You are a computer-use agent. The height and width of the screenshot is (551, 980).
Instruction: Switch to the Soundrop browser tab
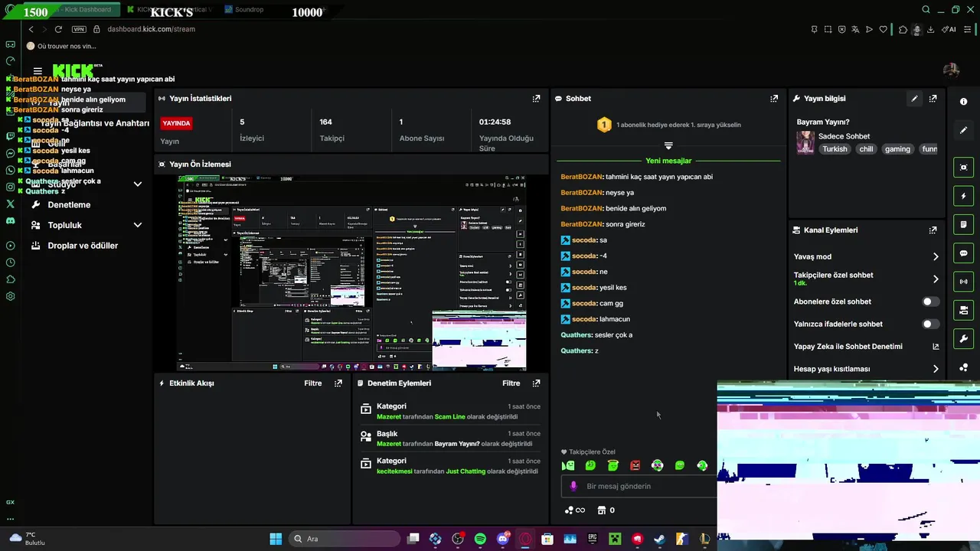(x=249, y=10)
